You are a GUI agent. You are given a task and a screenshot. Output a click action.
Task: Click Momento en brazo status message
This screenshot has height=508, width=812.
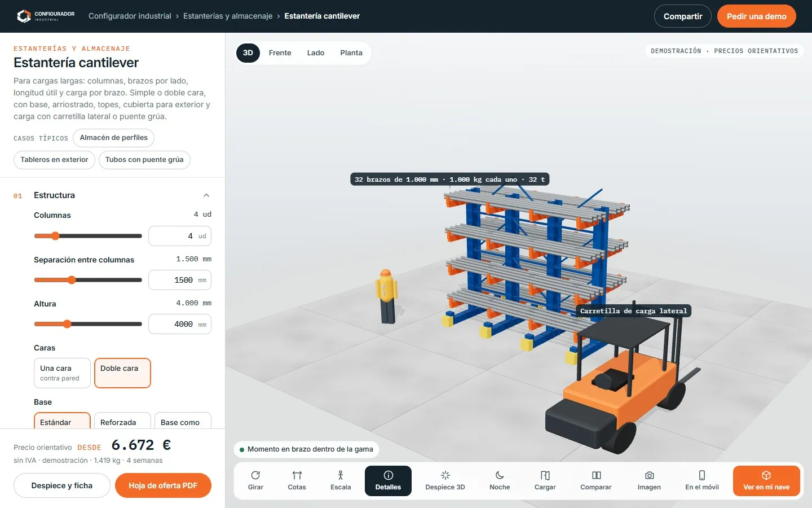(x=306, y=449)
